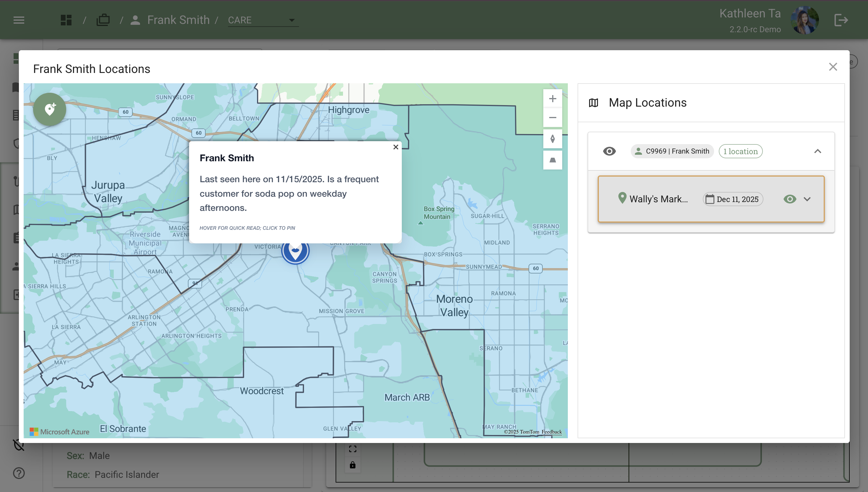Open the cases briefcase breadcrumb icon
This screenshot has height=492, width=868.
(103, 20)
